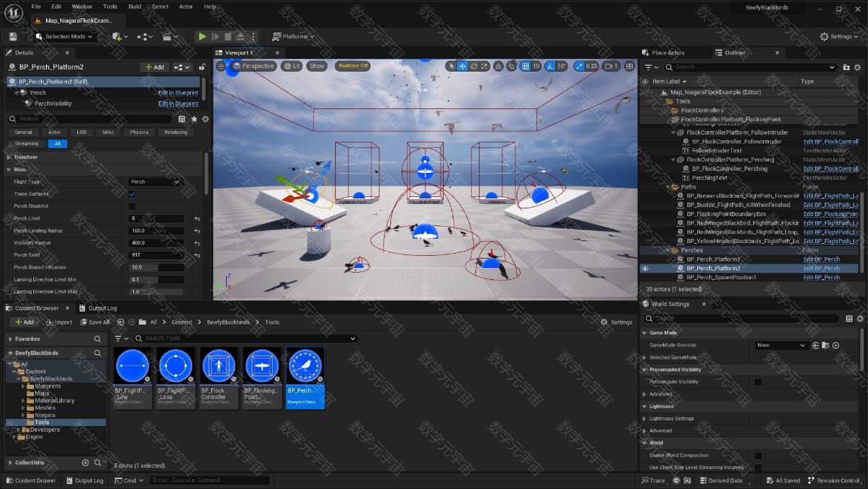This screenshot has height=489, width=868.
Task: Click the lock icon in Details panel
Action: click(202, 67)
